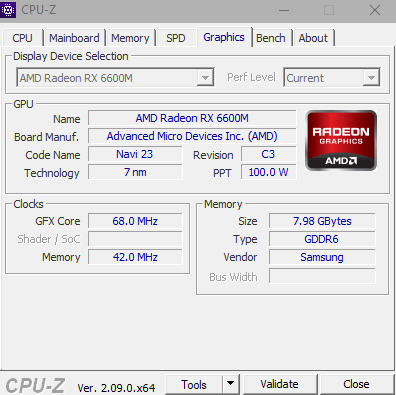396x395 pixels.
Task: Go to the About tab
Action: click(x=313, y=38)
